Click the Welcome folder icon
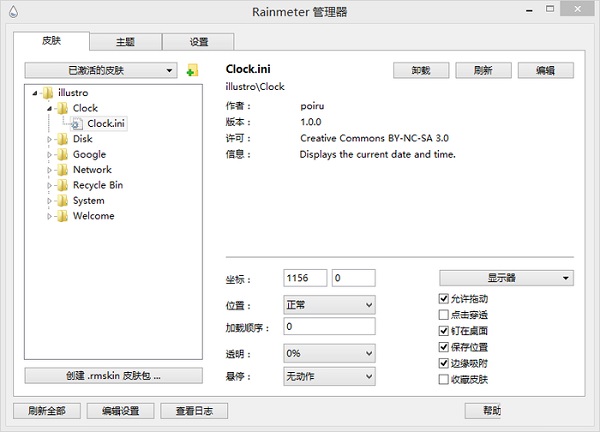This screenshot has height=432, width=600. 62,216
